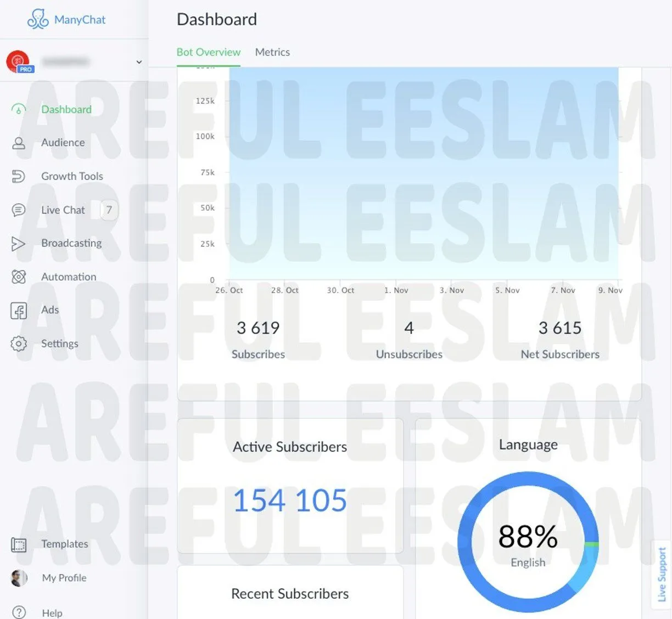Click the Active Subscribers count 154 105

click(290, 500)
